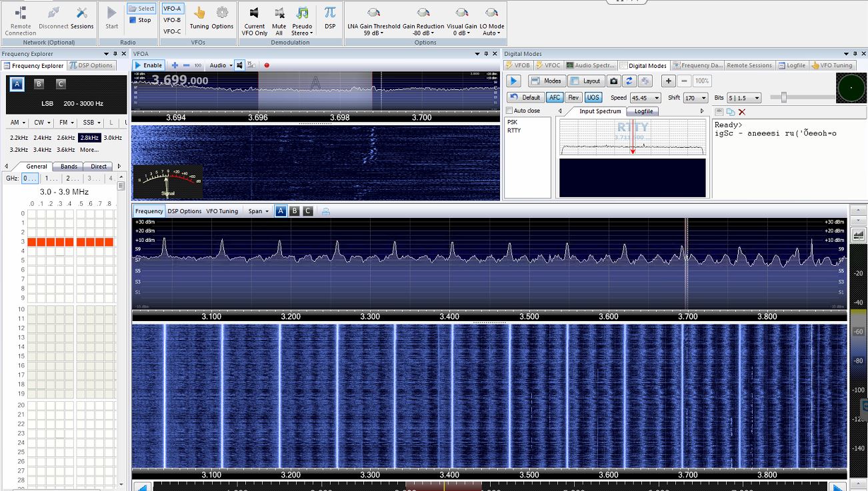Select VFO B in the Frequency Explorer display
Screen dimensions: 868x491
(x=39, y=84)
